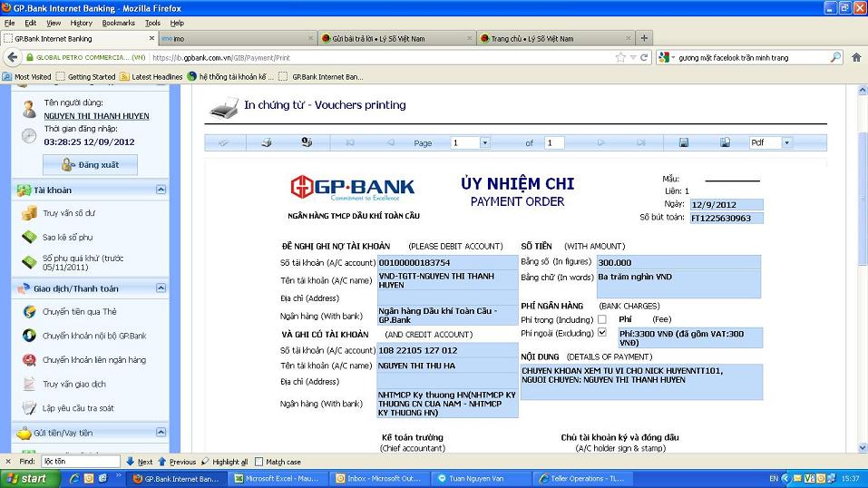Switch to Tuan Nguyen Van chat window

coord(481,479)
